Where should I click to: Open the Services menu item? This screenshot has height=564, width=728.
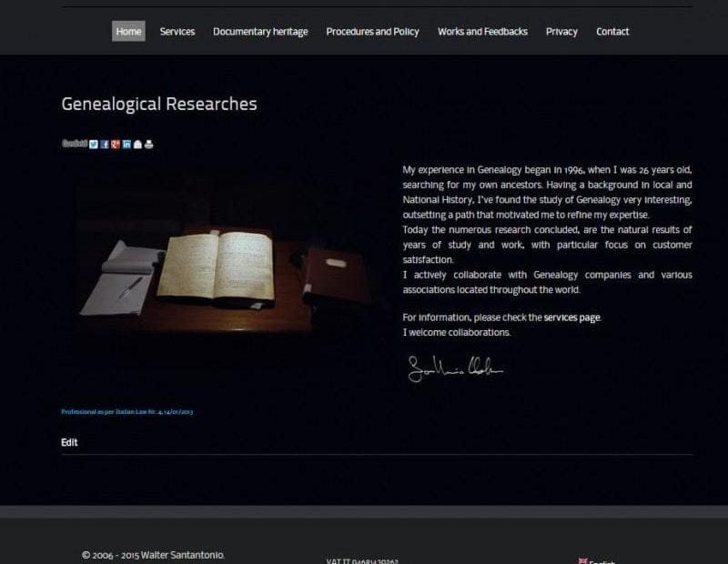(177, 32)
